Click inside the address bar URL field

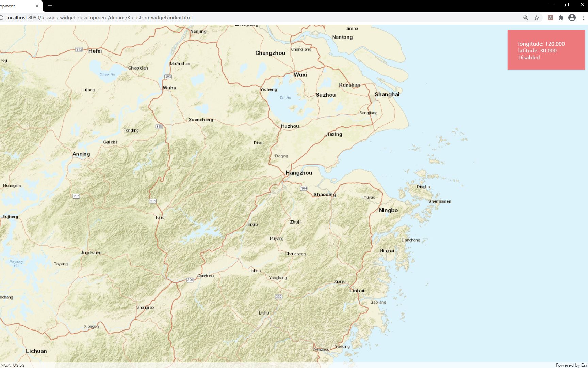(102, 18)
